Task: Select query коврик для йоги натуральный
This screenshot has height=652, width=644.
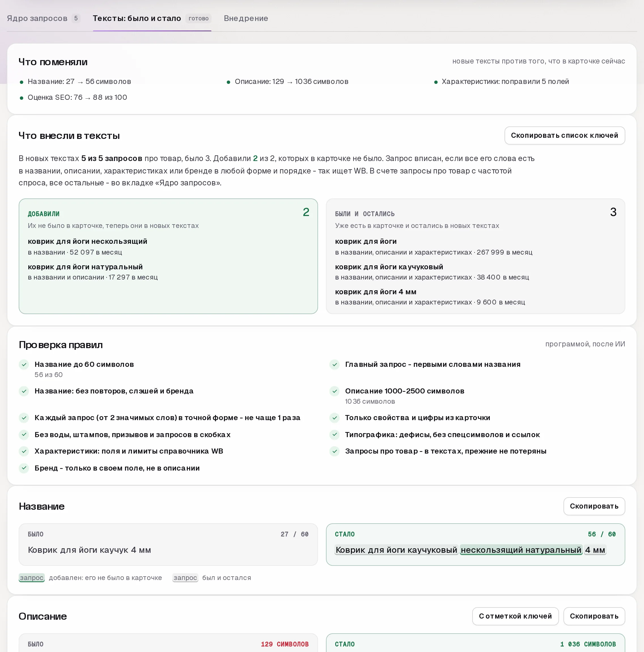Action: click(85, 267)
